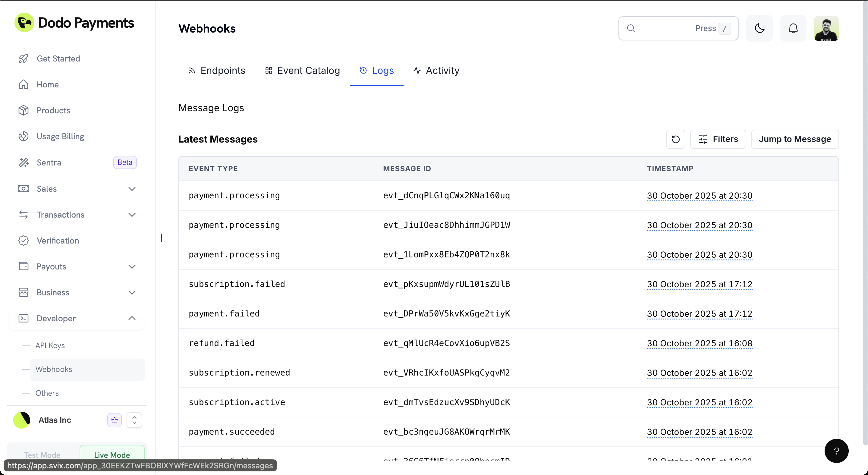Open the Event Catalog tab
The width and height of the screenshot is (868, 475).
[302, 71]
